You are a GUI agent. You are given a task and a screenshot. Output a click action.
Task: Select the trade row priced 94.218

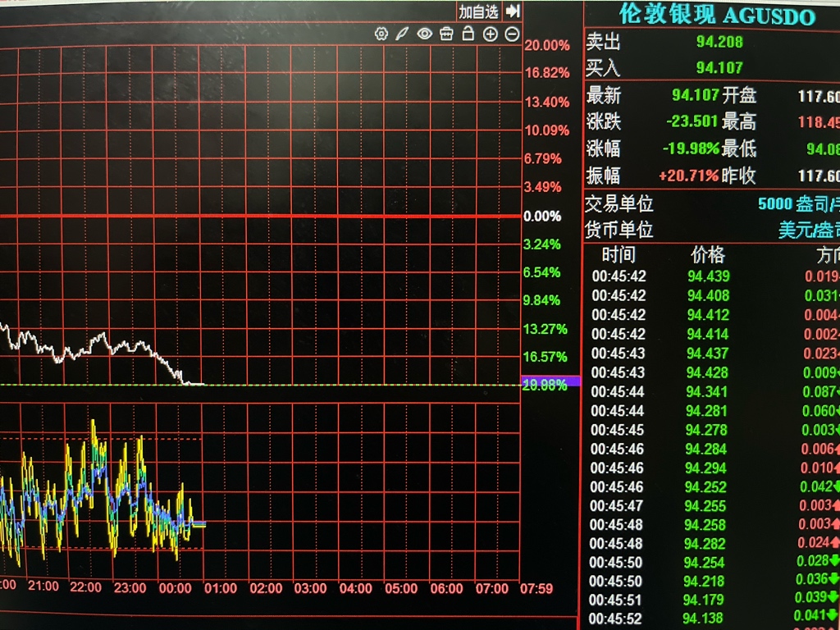[715, 581]
